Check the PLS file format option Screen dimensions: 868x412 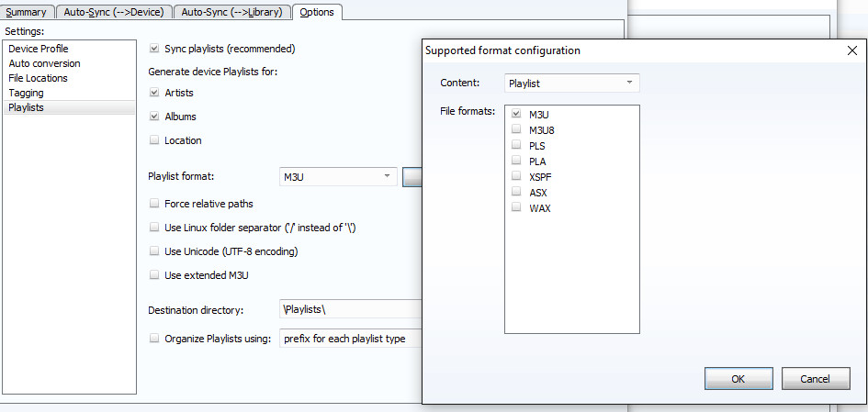pyautogui.click(x=516, y=146)
